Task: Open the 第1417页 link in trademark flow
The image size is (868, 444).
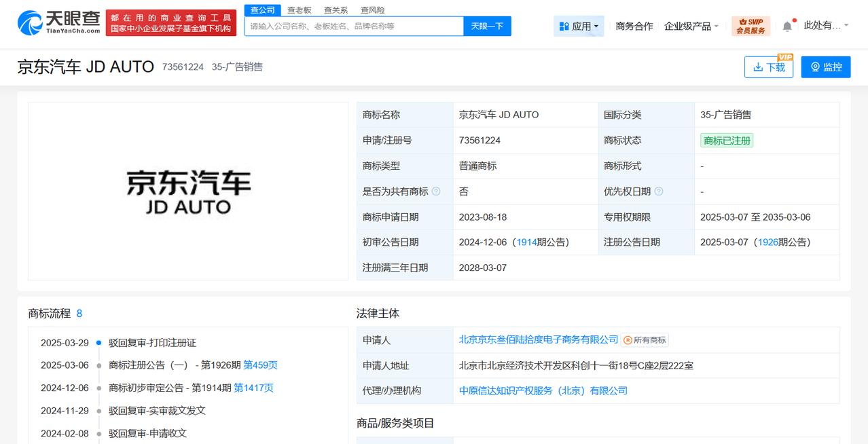Action: point(253,388)
